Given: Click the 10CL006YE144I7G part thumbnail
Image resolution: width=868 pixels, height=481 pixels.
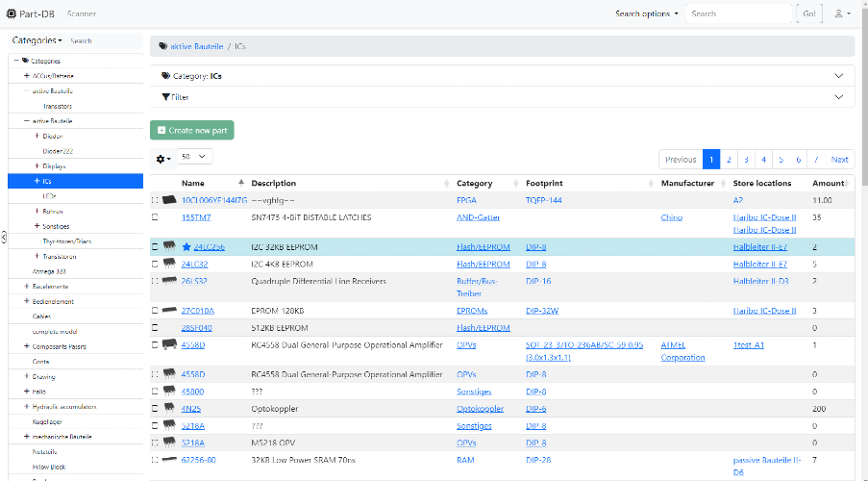Looking at the screenshot, I should point(169,200).
